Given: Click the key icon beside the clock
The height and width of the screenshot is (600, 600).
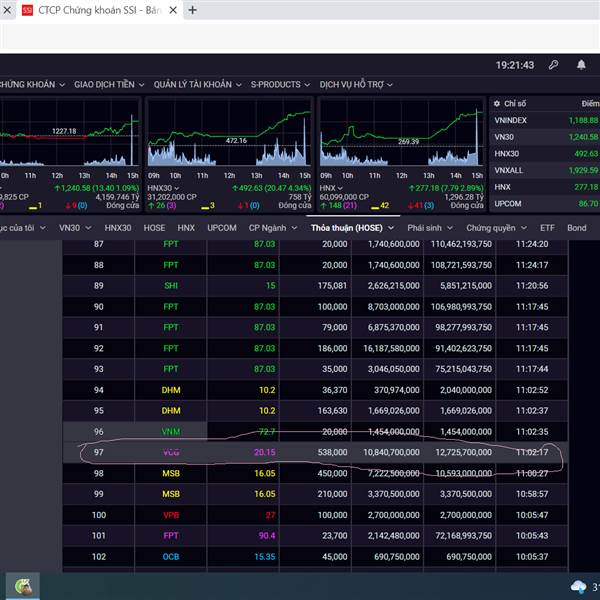Looking at the screenshot, I should click(x=553, y=65).
